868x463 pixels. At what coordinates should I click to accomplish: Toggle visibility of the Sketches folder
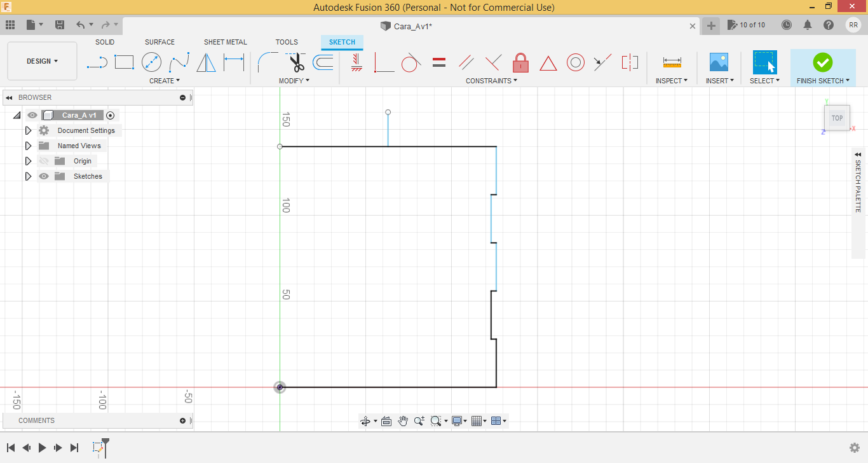click(x=44, y=176)
